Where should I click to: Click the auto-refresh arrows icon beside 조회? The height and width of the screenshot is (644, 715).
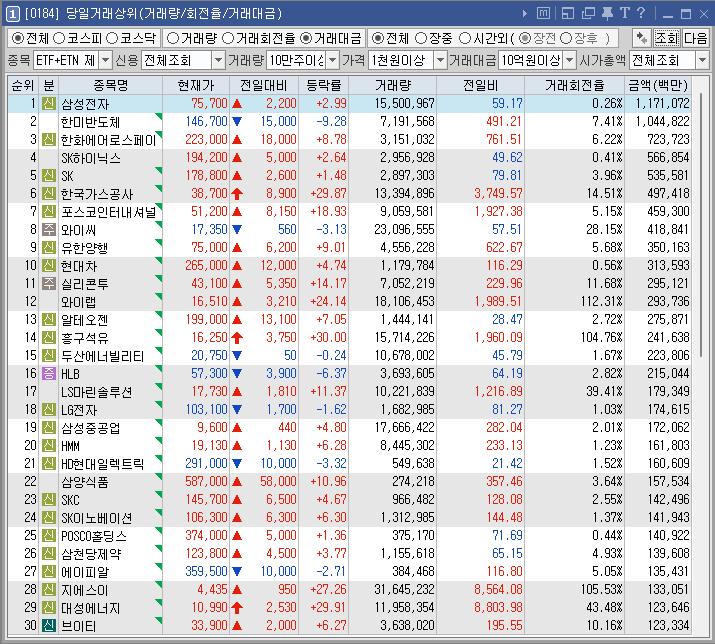tap(642, 38)
